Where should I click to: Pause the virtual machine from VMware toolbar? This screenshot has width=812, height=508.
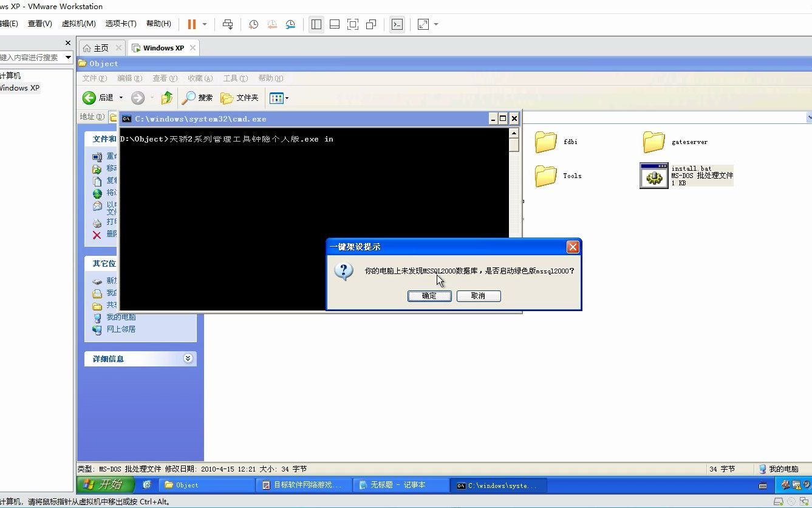click(x=192, y=24)
